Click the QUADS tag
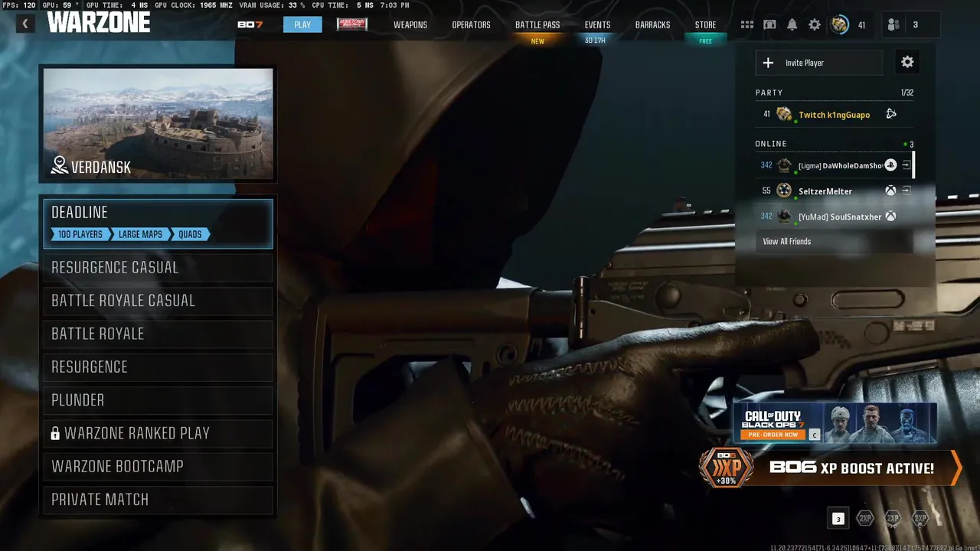 point(190,234)
